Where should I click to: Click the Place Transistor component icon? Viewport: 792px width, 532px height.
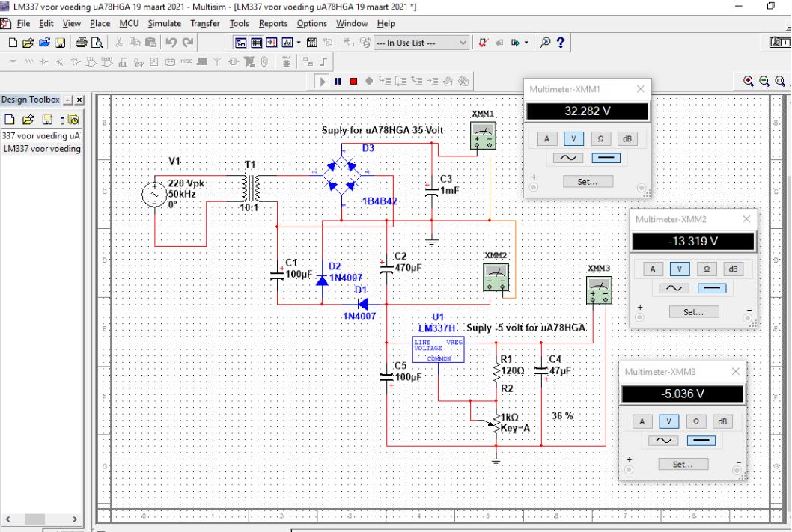(x=60, y=62)
